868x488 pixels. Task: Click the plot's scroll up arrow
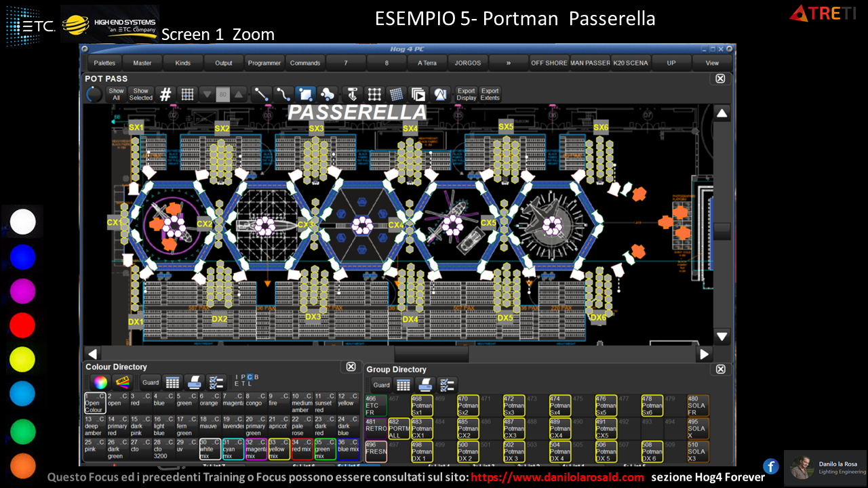click(x=722, y=113)
